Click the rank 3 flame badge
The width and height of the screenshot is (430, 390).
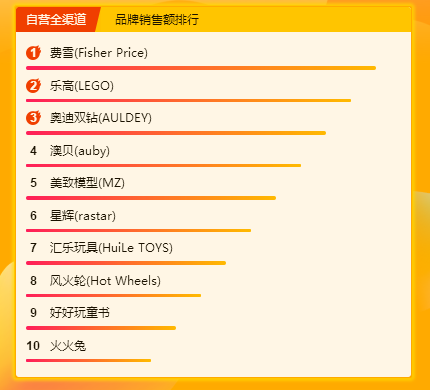[x=33, y=118]
